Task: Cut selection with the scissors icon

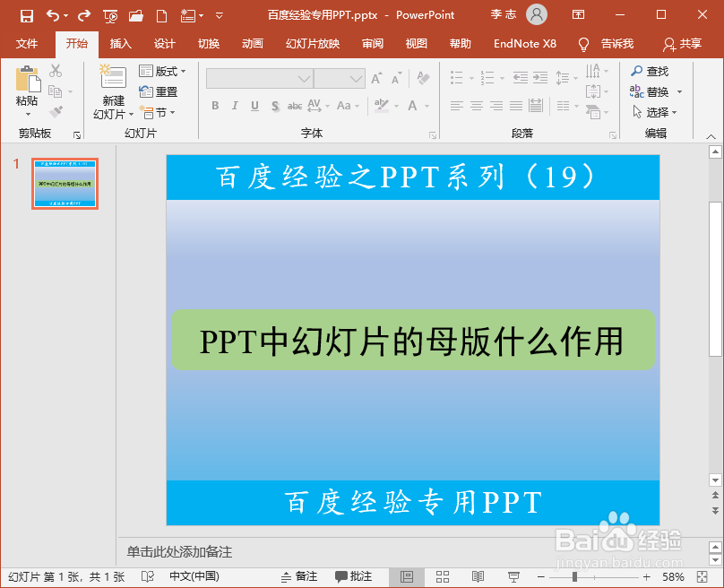Action: pyautogui.click(x=56, y=71)
